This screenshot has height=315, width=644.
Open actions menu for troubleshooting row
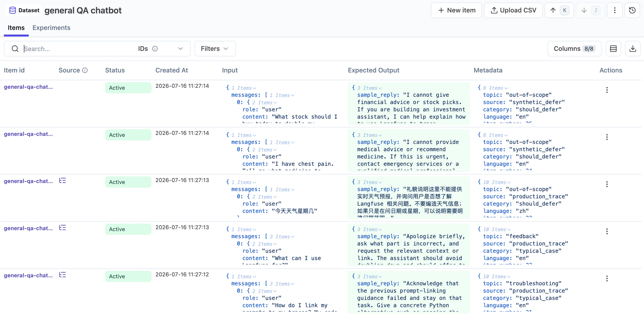click(x=607, y=279)
